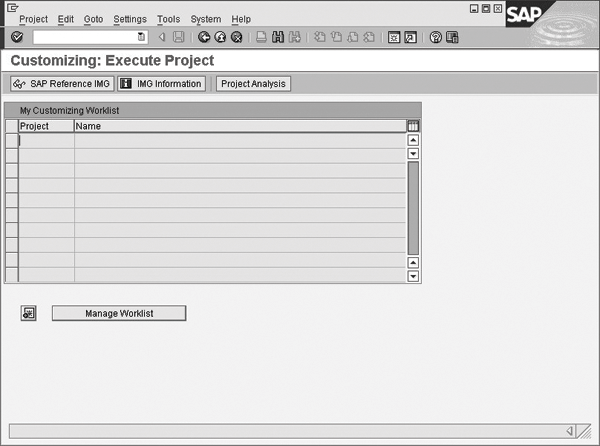
Task: Click the worklist table select-all corner box
Action: coord(12,126)
